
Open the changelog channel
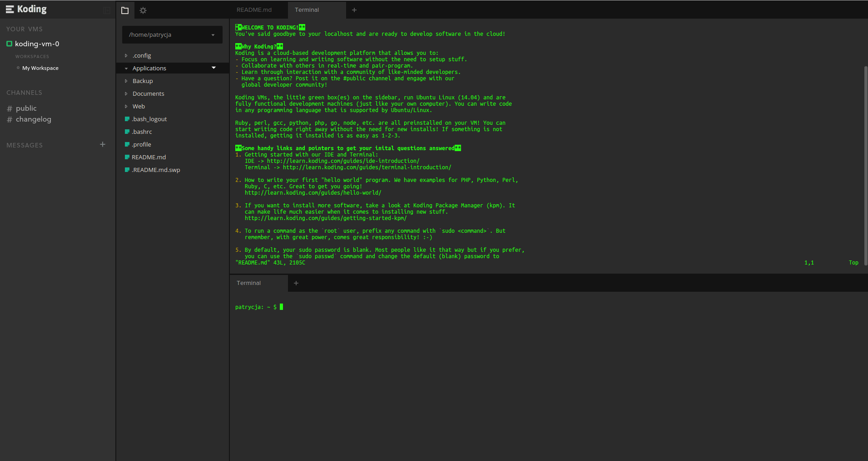[33, 119]
